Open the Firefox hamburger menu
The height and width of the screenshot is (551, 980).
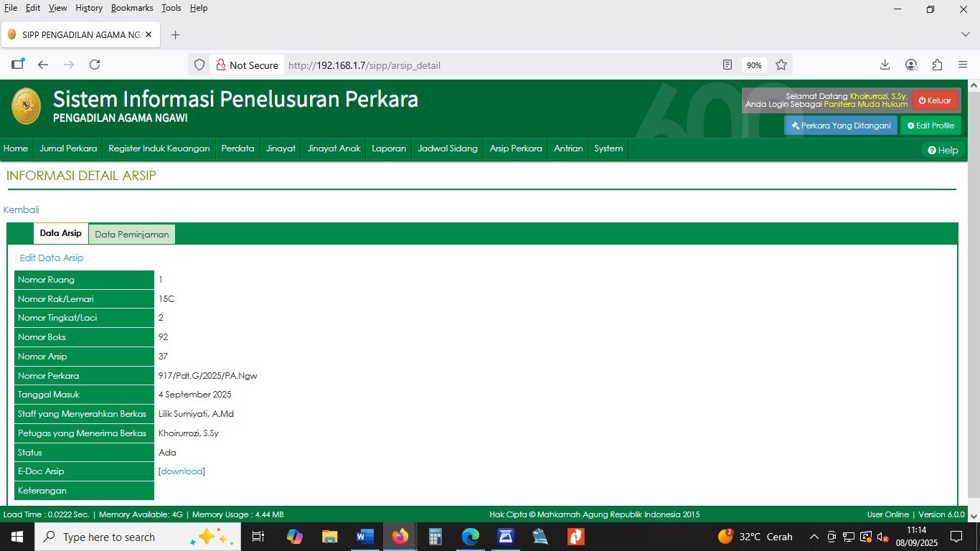pyautogui.click(x=963, y=65)
